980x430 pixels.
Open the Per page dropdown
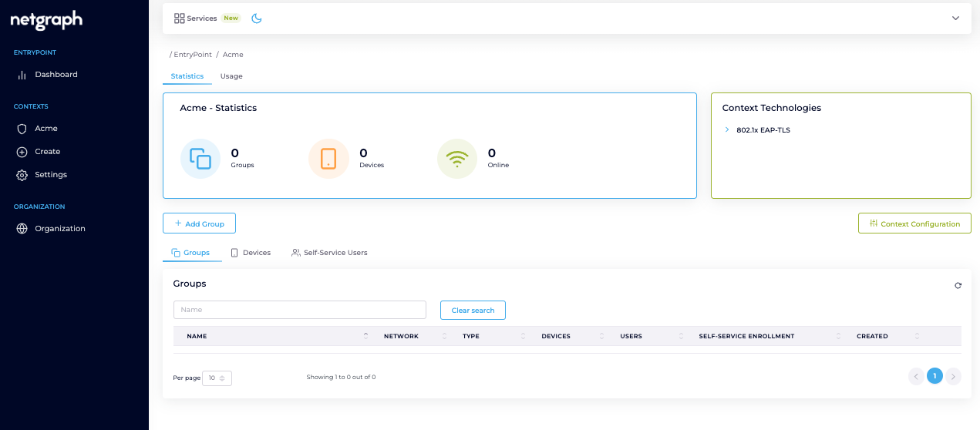point(217,378)
